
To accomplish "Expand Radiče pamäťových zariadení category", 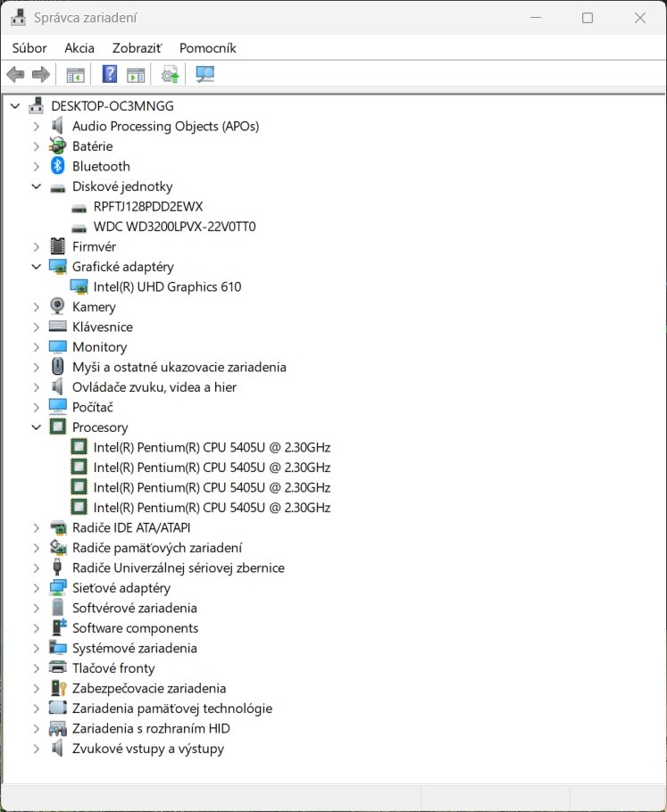I will [37, 548].
